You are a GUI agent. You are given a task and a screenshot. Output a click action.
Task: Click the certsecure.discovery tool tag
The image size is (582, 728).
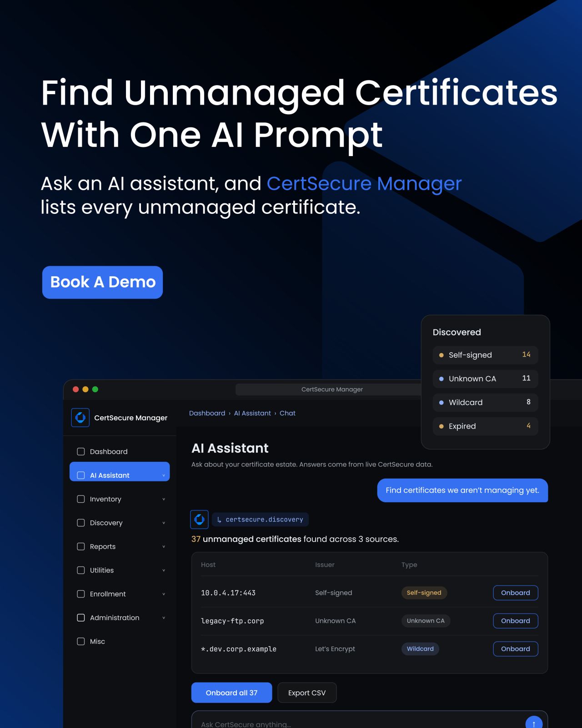point(260,520)
